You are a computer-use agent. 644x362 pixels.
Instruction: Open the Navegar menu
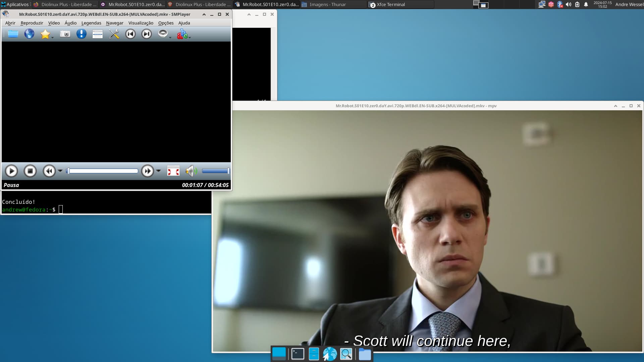(x=115, y=23)
